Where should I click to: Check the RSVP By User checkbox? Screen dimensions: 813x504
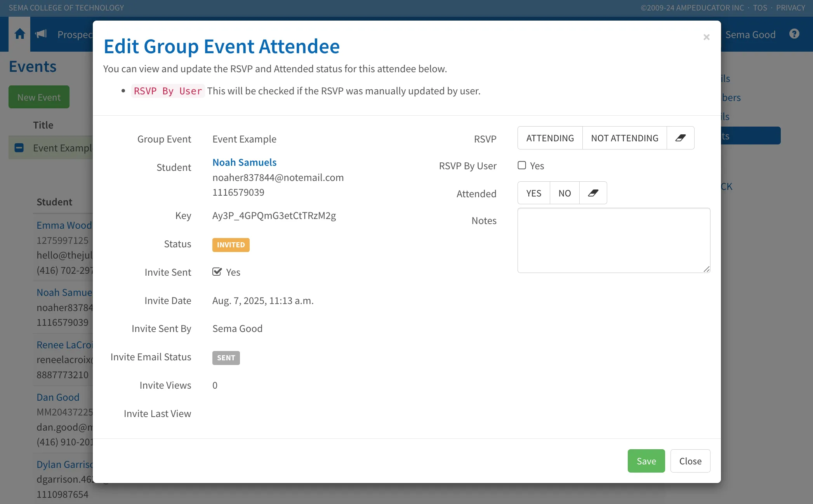click(x=522, y=165)
